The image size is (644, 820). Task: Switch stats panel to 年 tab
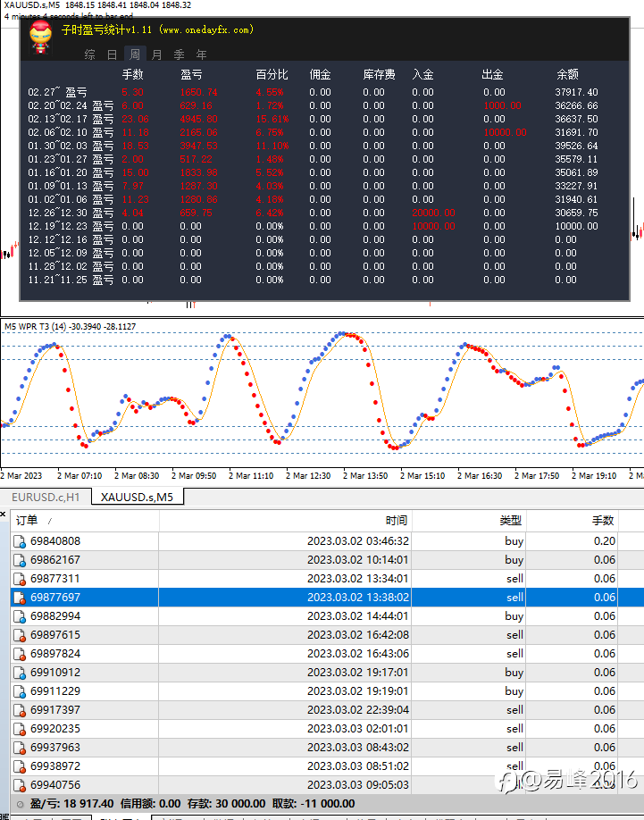[x=201, y=54]
